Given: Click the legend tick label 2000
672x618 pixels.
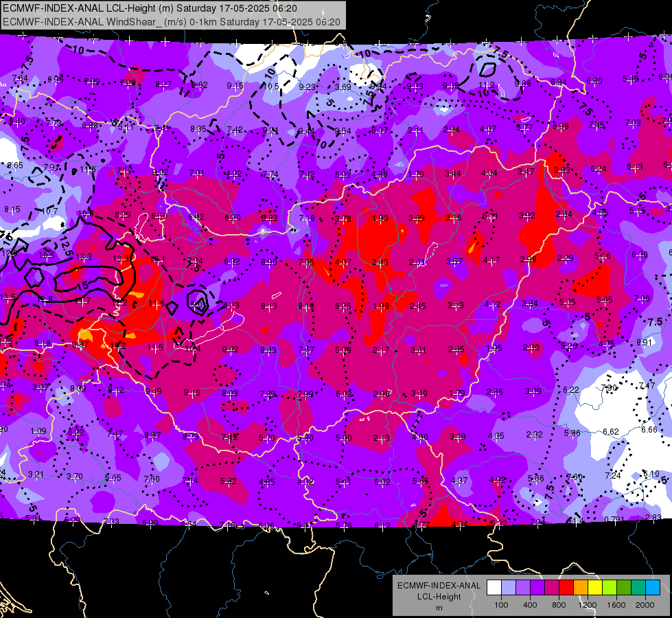Looking at the screenshot, I should point(645,605).
